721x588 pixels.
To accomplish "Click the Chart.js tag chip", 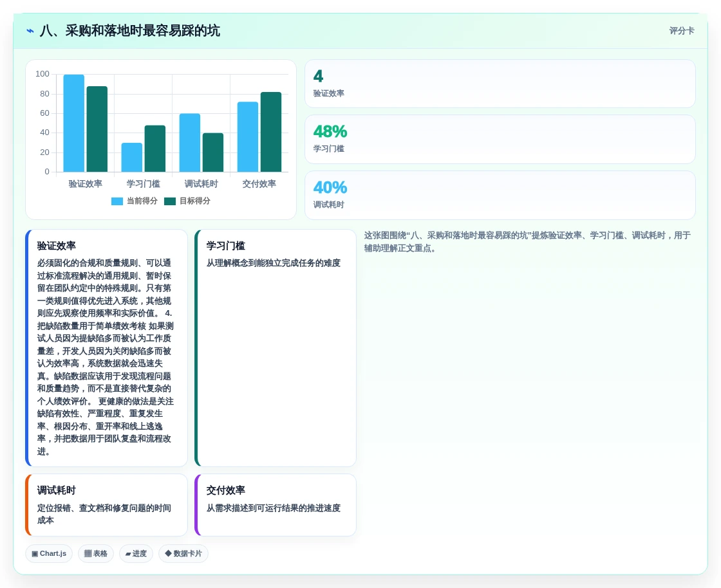I will [49, 553].
